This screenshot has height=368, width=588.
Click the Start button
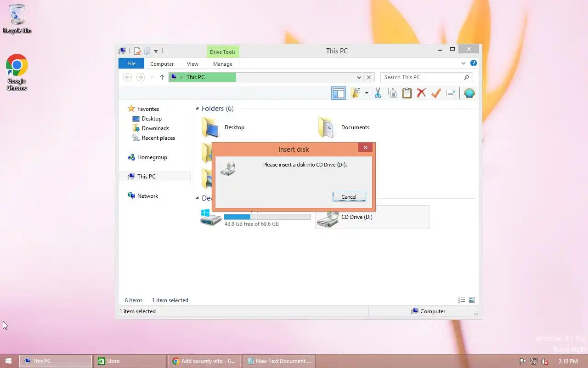click(x=8, y=361)
